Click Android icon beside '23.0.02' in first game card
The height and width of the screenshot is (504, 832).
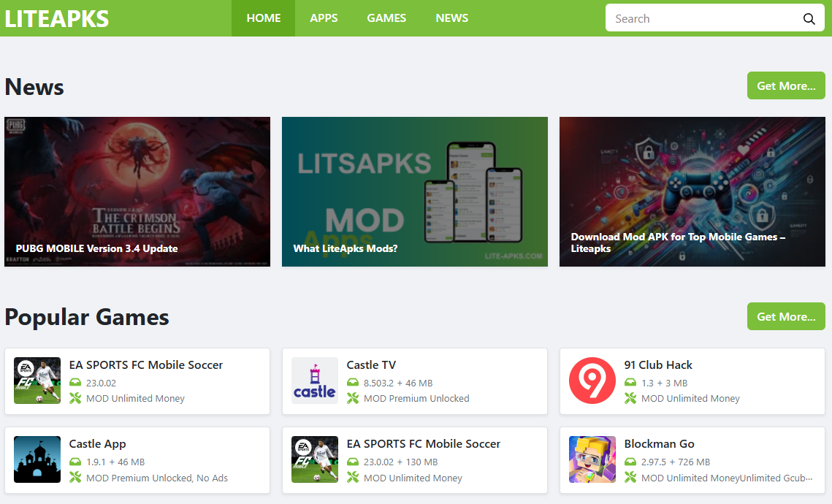pyautogui.click(x=75, y=383)
